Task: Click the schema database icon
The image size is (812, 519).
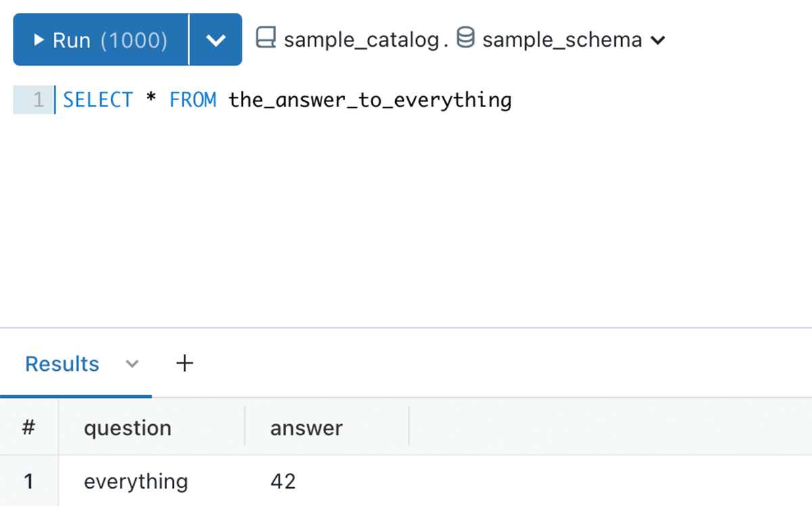Action: coord(465,39)
